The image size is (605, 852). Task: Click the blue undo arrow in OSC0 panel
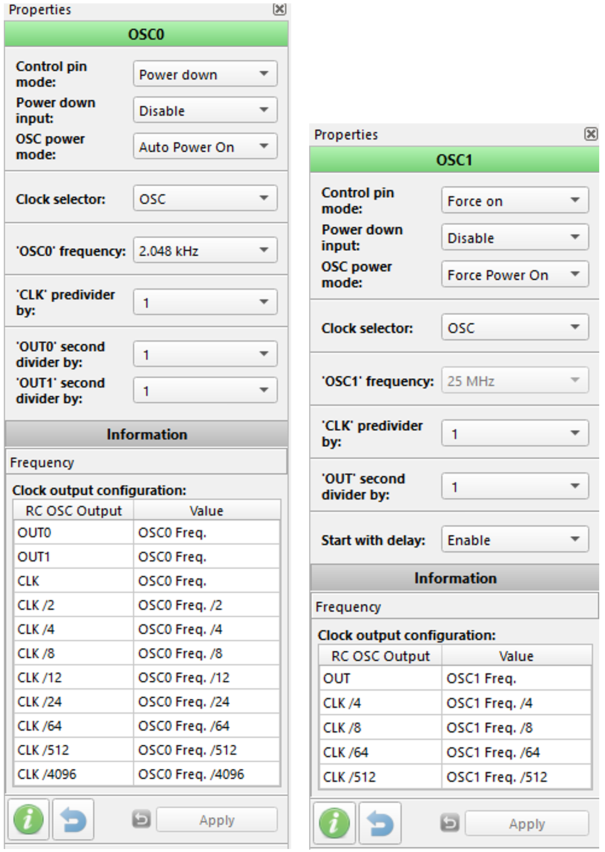[x=73, y=819]
